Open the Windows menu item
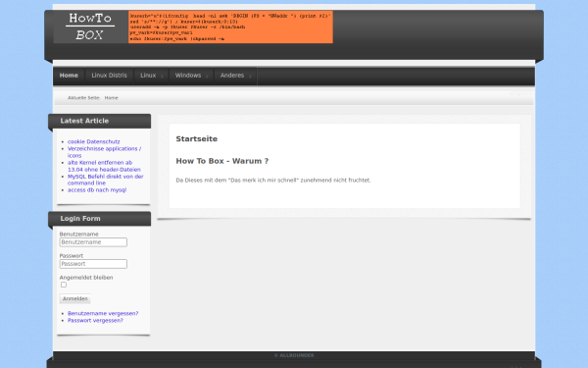 click(188, 76)
